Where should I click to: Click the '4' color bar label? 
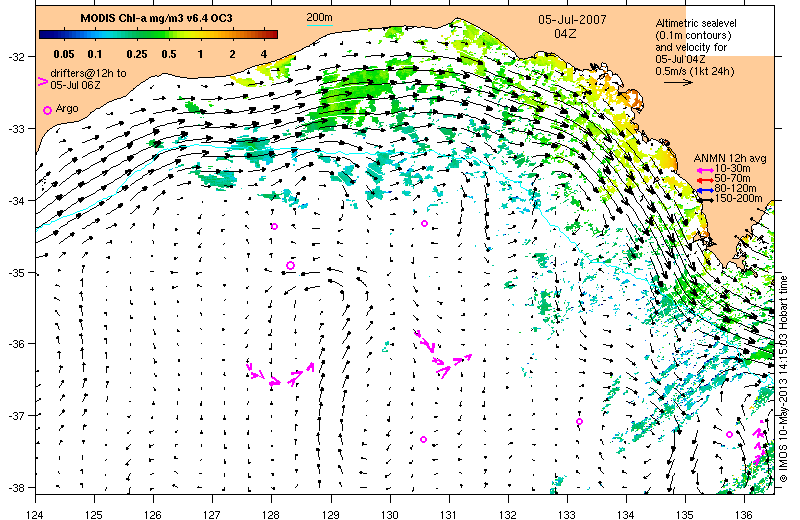(x=263, y=54)
